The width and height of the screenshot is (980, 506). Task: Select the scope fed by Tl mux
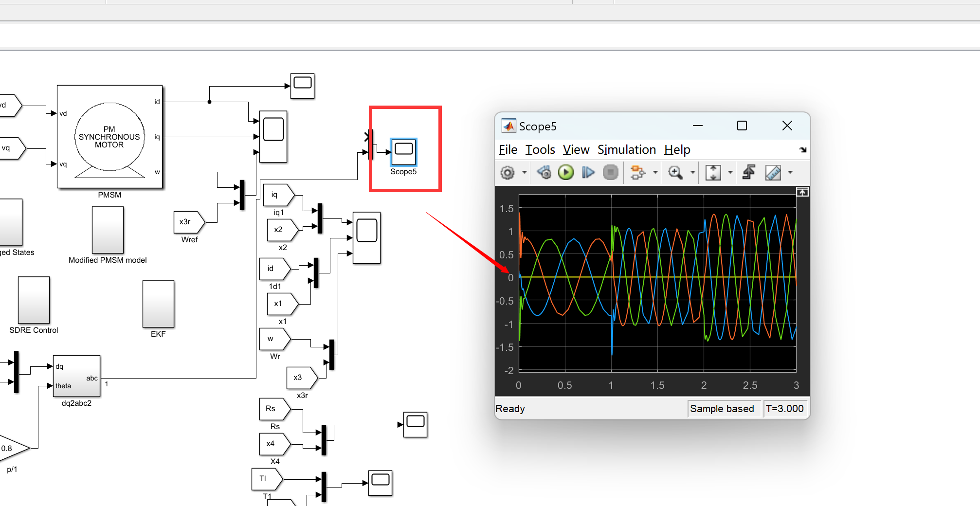[380, 483]
